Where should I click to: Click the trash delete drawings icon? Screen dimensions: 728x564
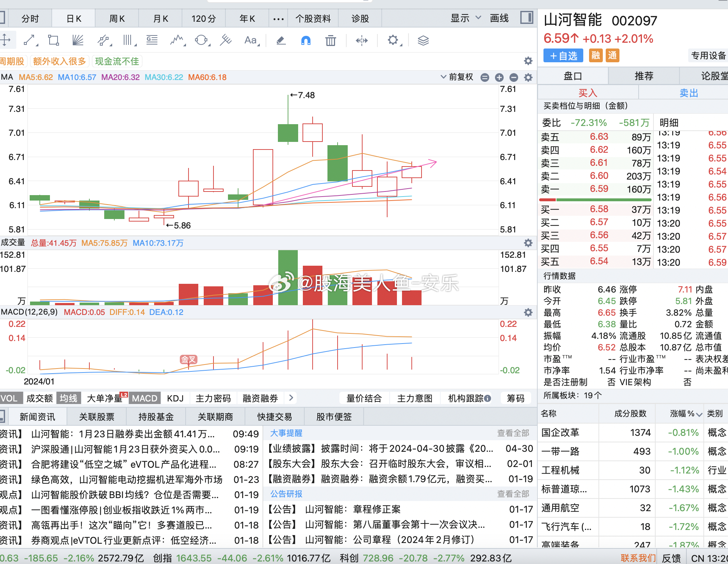[x=330, y=40]
